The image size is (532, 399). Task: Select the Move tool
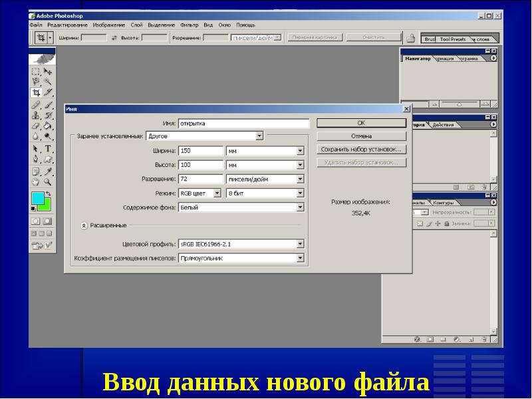[x=48, y=71]
